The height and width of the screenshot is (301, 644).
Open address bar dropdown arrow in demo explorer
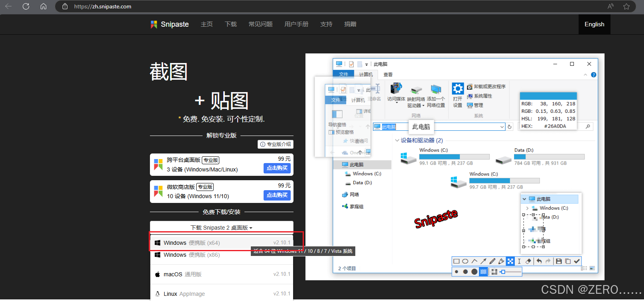(x=502, y=127)
